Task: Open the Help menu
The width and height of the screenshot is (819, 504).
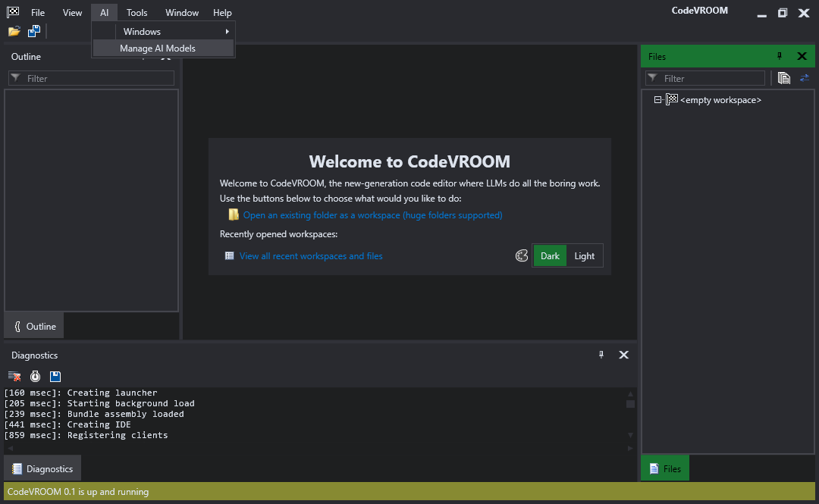Action: click(222, 13)
